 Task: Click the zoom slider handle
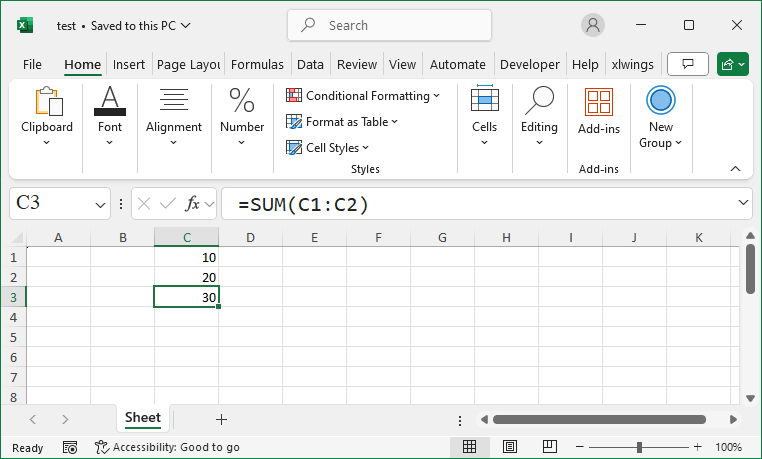coord(639,447)
